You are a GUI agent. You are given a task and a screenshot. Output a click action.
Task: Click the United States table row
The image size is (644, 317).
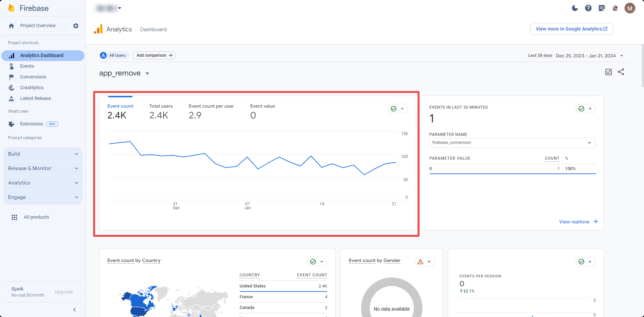pos(283,286)
